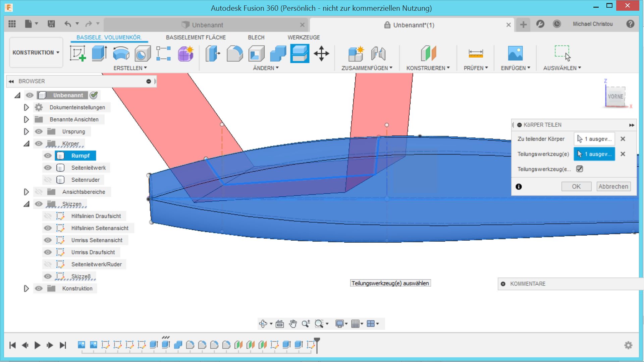This screenshot has width=644, height=362.
Task: Click the Fillet tool icon
Action: tap(234, 54)
